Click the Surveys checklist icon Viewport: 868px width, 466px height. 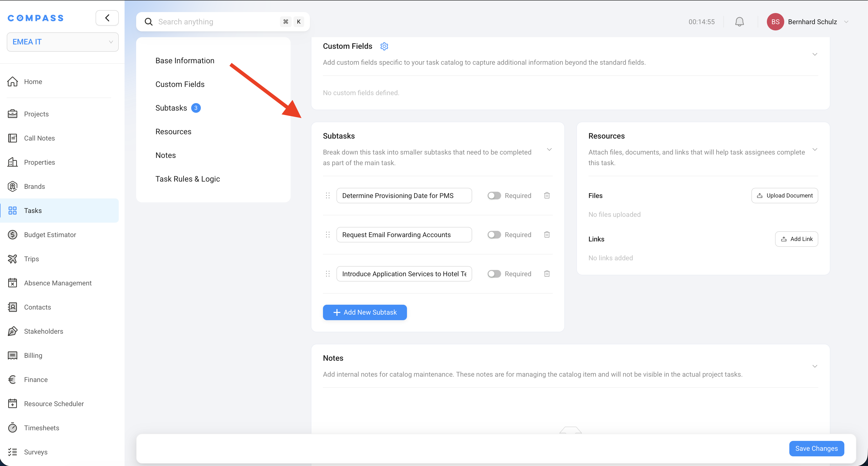(13, 452)
